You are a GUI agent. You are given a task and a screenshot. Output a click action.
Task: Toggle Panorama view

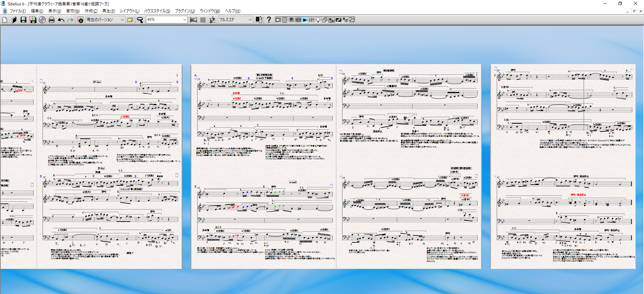click(x=194, y=20)
